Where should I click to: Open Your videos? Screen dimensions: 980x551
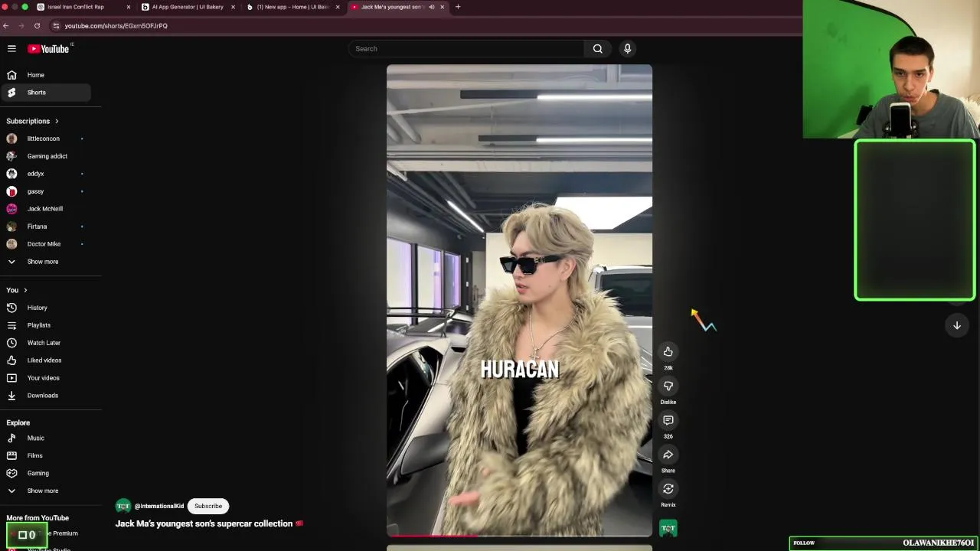tap(46, 378)
